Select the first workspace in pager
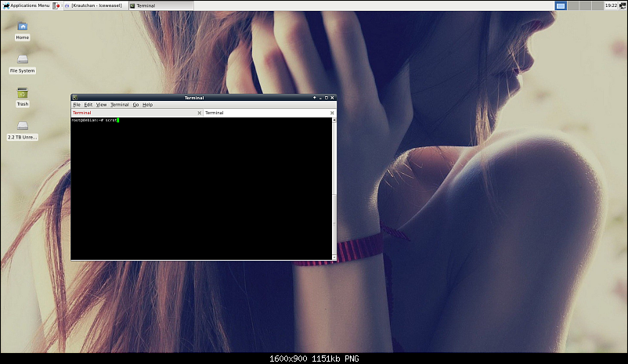Viewport: 628px width, 364px height. pos(561,5)
